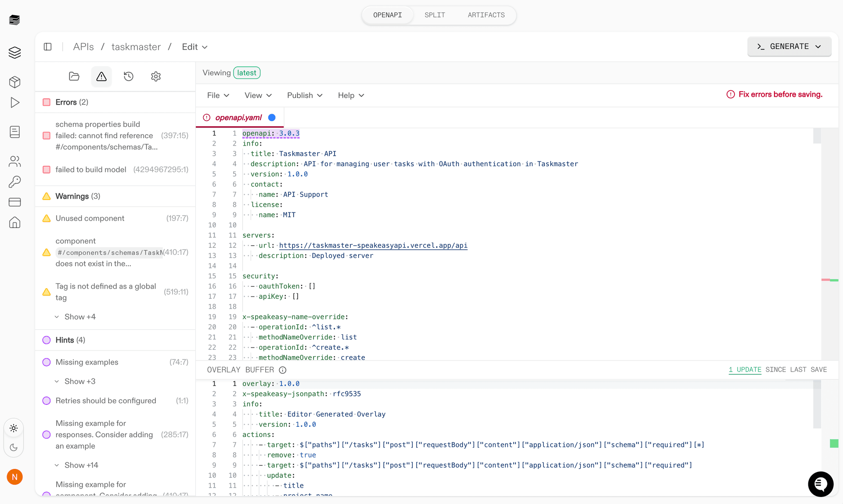Select the SDKs package box icon in sidebar

point(14,82)
